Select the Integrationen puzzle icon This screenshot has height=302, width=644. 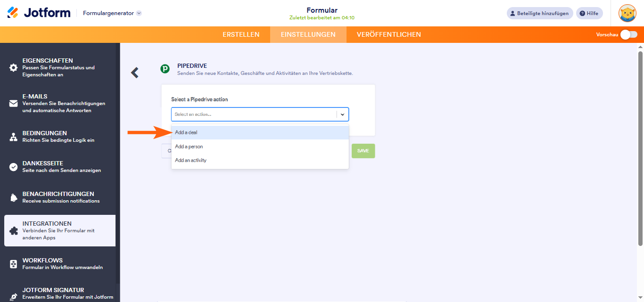point(12,230)
